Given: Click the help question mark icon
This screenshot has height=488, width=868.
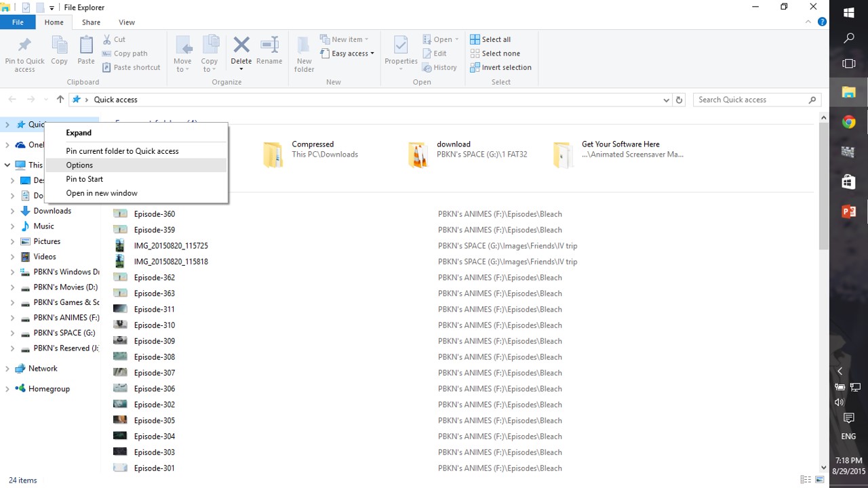Looking at the screenshot, I should 823,22.
